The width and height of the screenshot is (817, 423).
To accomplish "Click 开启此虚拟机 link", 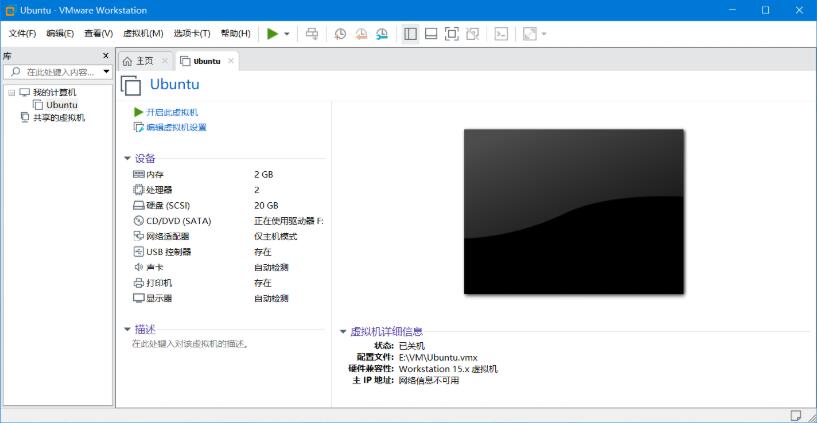I will coord(166,112).
